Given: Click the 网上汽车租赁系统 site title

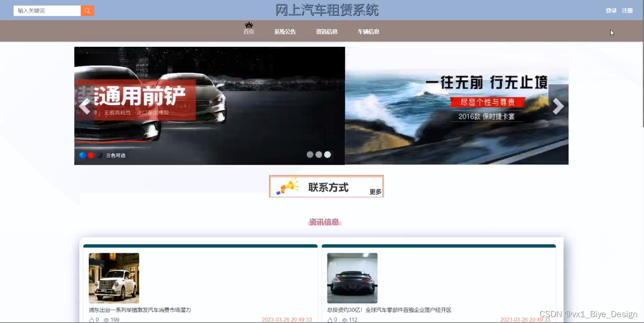Looking at the screenshot, I should 327,10.
